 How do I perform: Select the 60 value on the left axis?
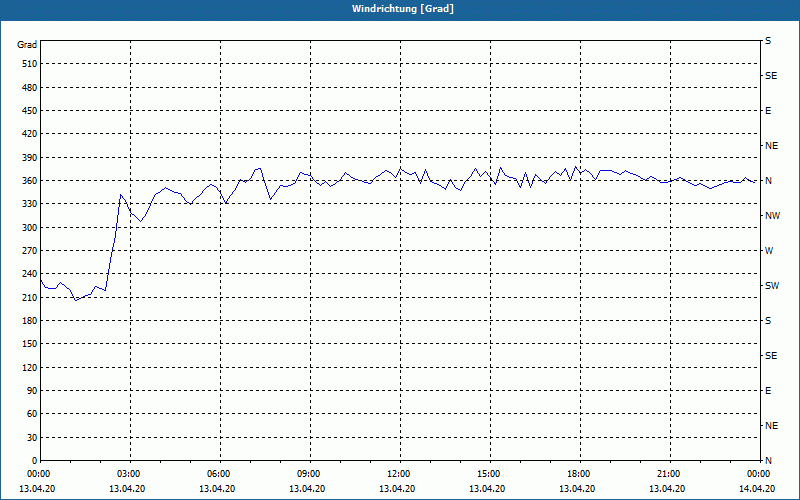tap(32, 414)
